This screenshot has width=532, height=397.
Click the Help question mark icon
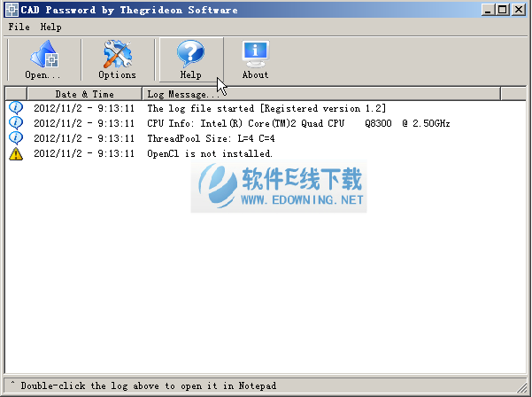click(190, 54)
